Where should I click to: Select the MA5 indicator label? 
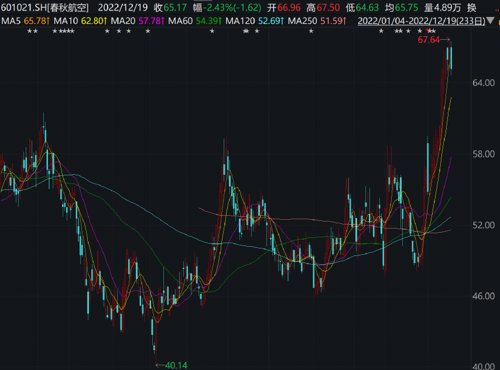[11, 21]
